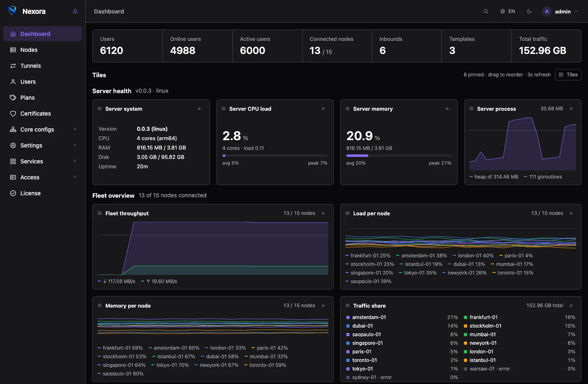Close the Server system tile
The height and width of the screenshot is (384, 588).
[x=199, y=109]
